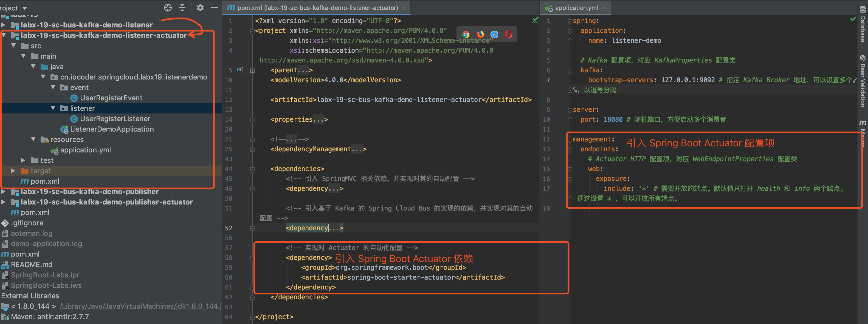Close the application.yml tab
Screen dimensions: 868x324
click(x=605, y=8)
